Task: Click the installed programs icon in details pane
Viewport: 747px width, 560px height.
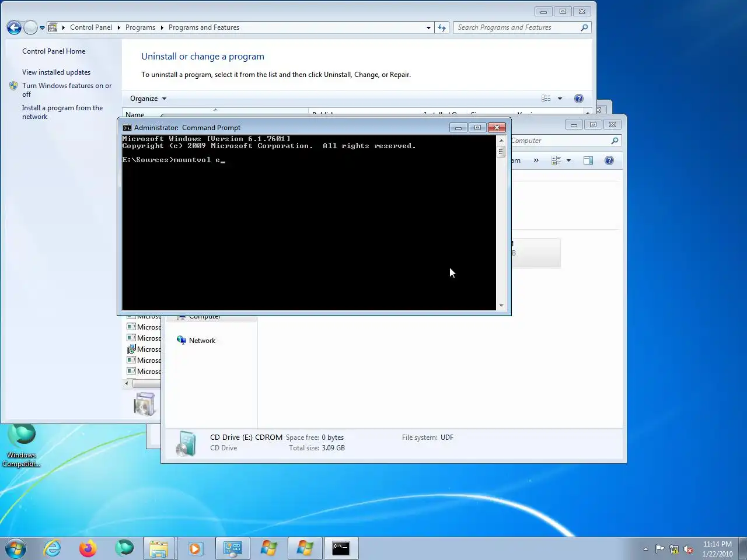Action: tap(144, 404)
